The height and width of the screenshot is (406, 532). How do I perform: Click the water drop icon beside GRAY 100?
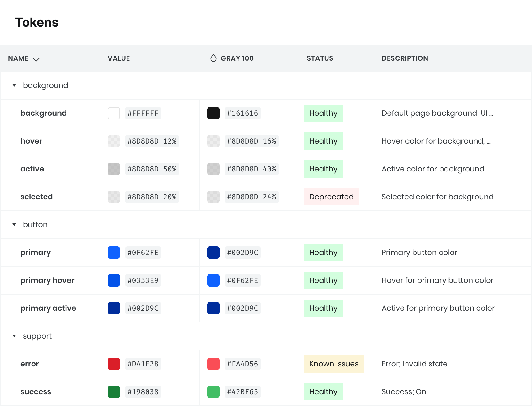(214, 58)
